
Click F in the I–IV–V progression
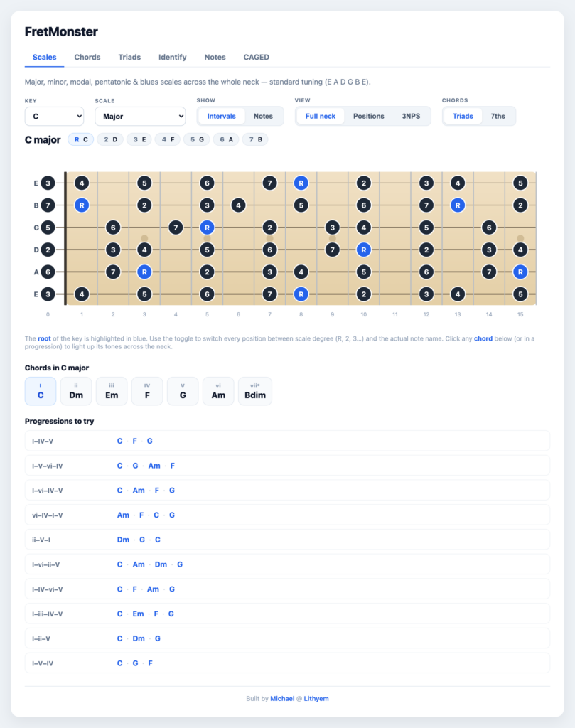click(x=134, y=441)
